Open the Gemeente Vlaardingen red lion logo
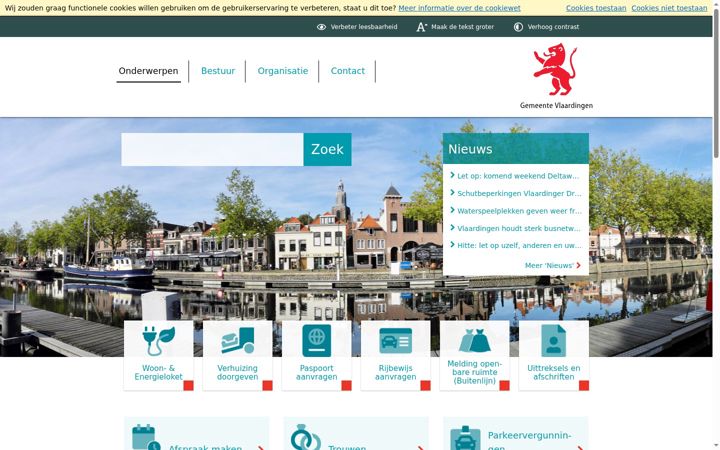The width and height of the screenshot is (720, 450). 556,69
